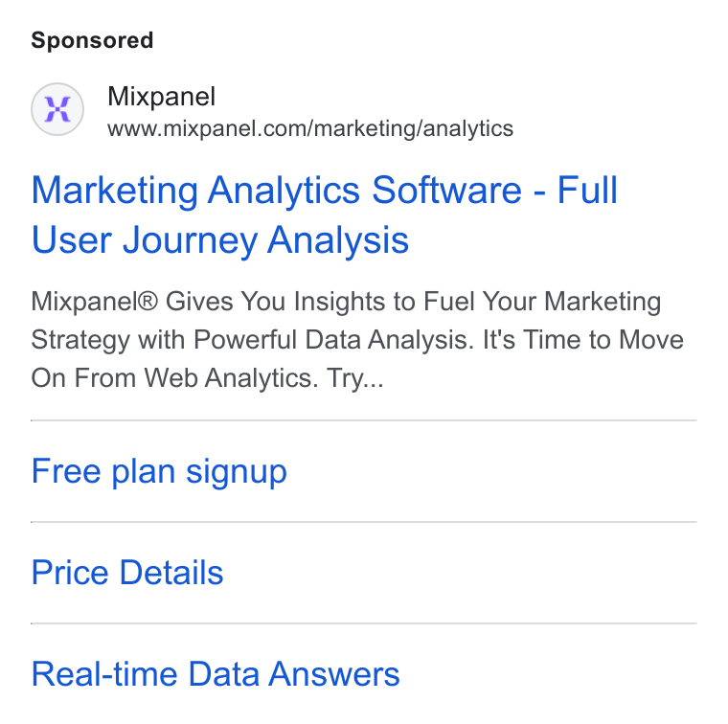This screenshot has width=728, height=724.
Task: Click Fuel Your Marketing in the description
Action: tap(542, 302)
